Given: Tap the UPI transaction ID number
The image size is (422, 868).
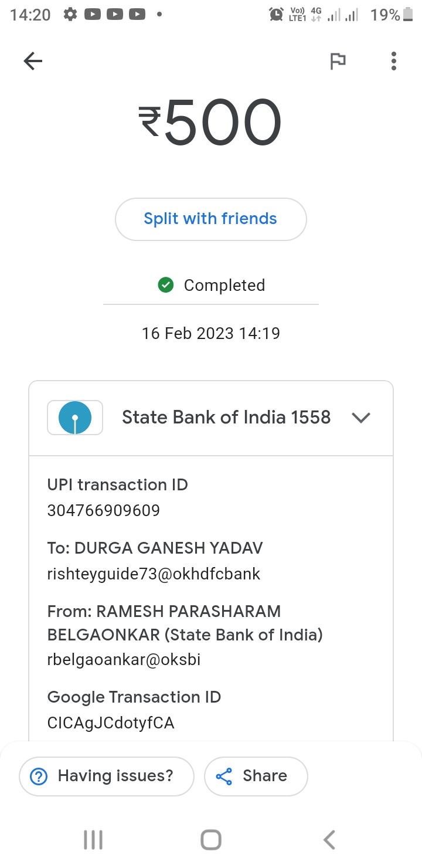Looking at the screenshot, I should click(104, 510).
